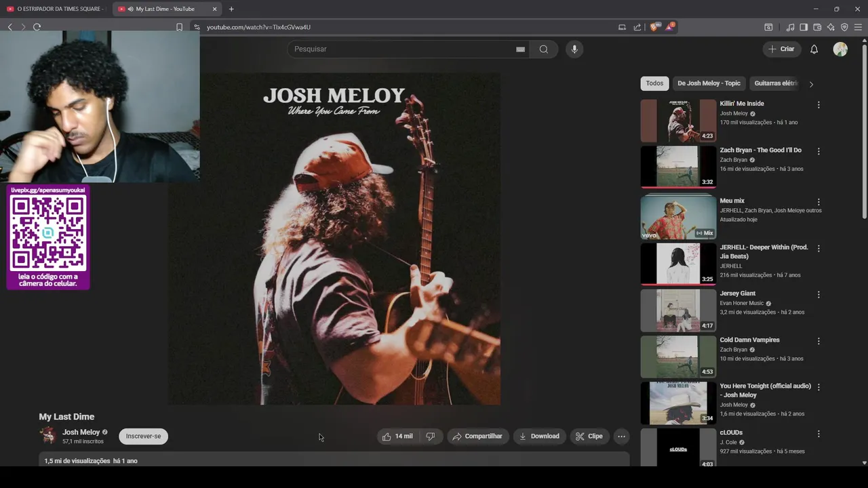Open JERHELL- Deeper Within video title
Image resolution: width=868 pixels, height=488 pixels.
click(x=764, y=251)
